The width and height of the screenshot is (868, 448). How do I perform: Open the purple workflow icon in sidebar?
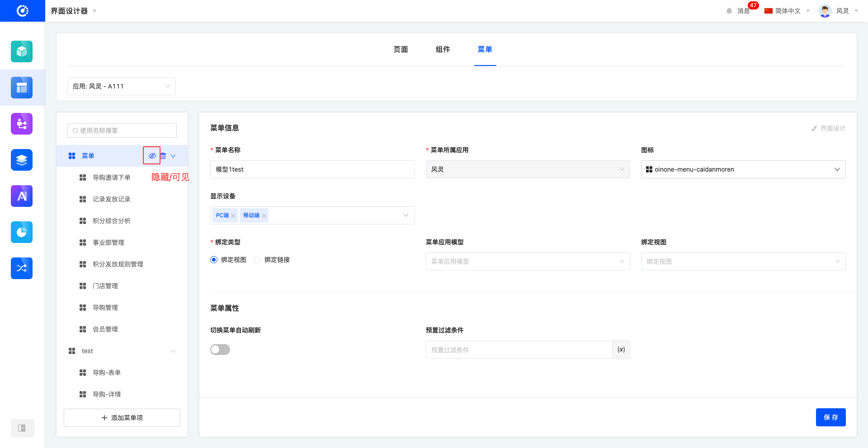(22, 124)
